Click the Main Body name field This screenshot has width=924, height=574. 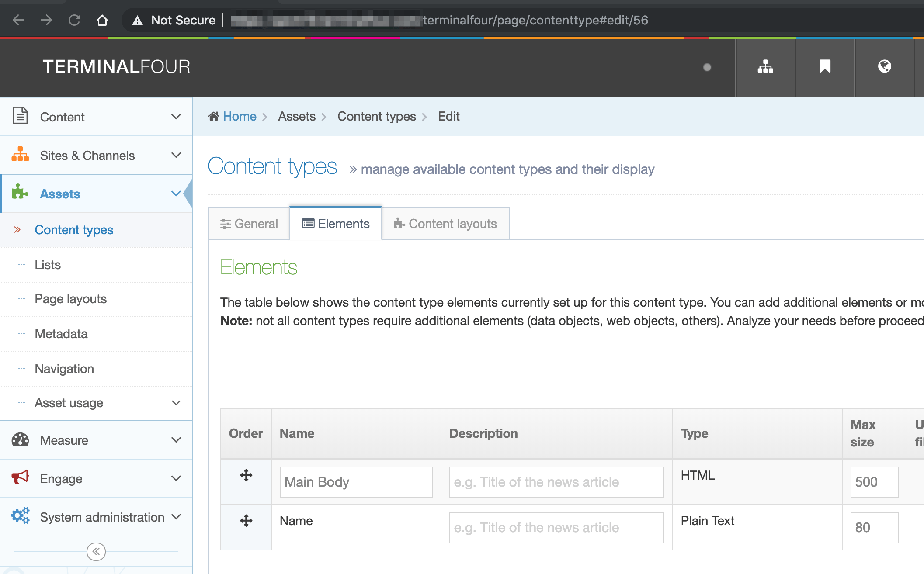pyautogui.click(x=356, y=482)
